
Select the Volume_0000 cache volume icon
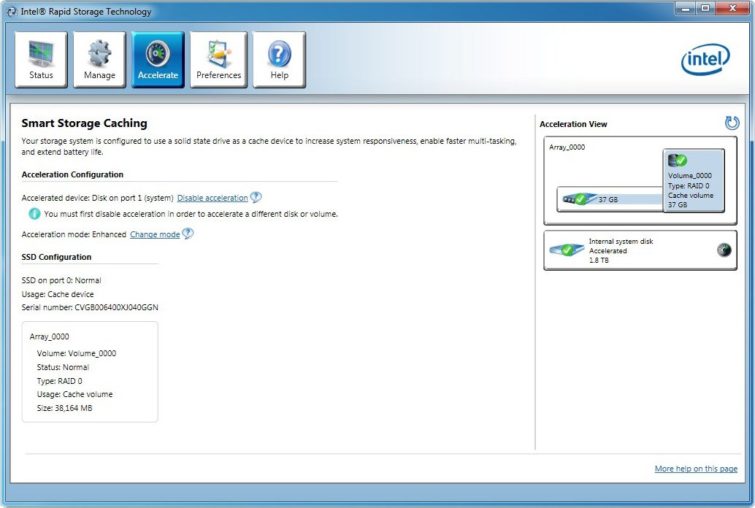tap(677, 160)
